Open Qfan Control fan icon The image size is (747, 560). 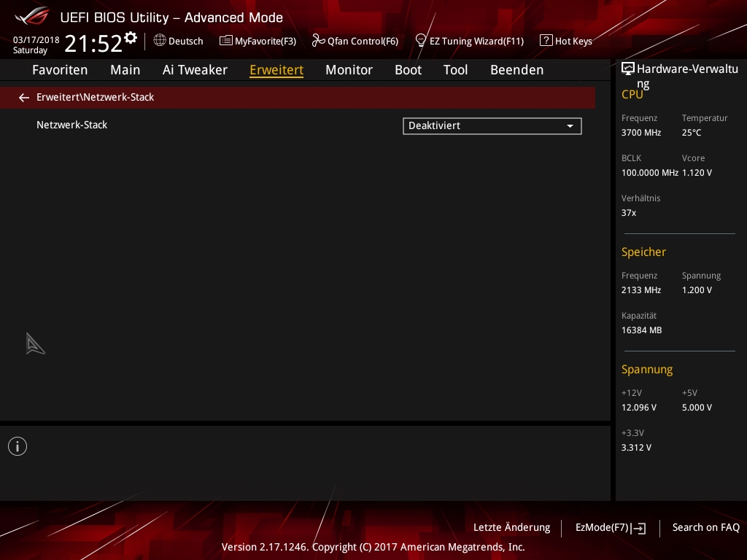click(318, 41)
